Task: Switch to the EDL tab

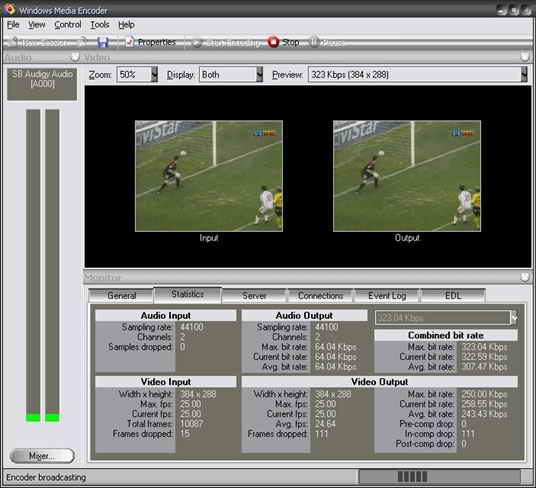Action: pos(453,296)
